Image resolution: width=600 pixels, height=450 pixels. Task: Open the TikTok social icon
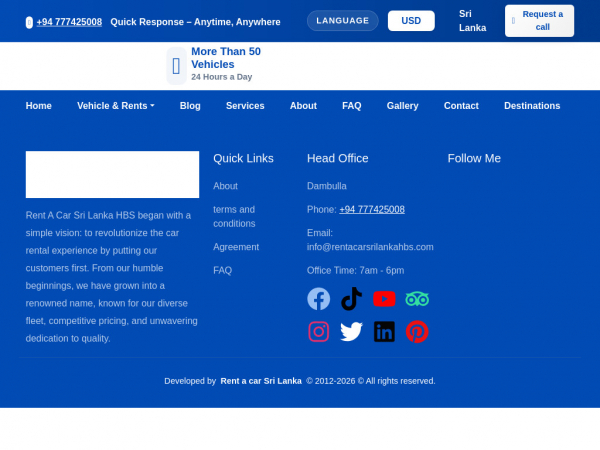tap(351, 299)
